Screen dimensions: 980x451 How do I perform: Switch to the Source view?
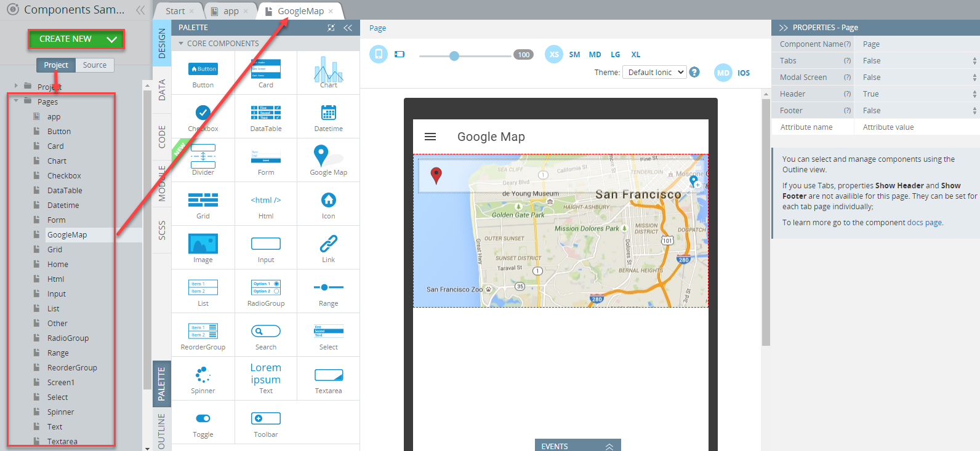click(95, 65)
